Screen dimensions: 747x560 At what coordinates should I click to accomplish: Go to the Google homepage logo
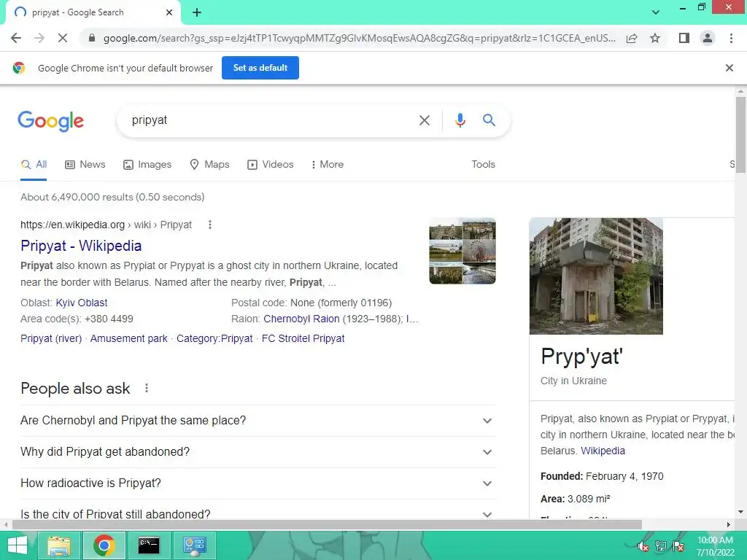pos(50,121)
